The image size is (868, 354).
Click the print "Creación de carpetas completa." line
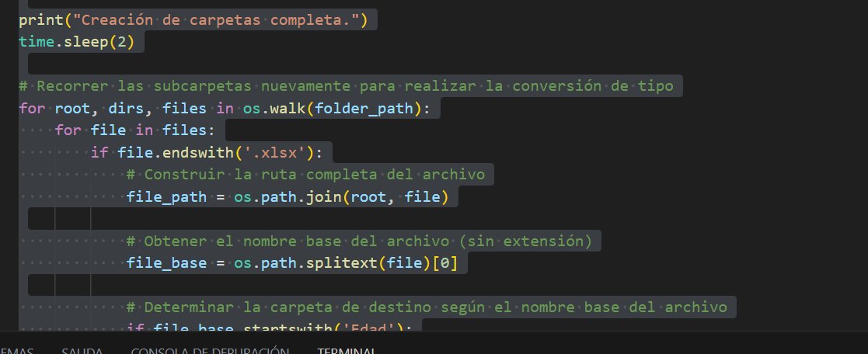point(193,20)
